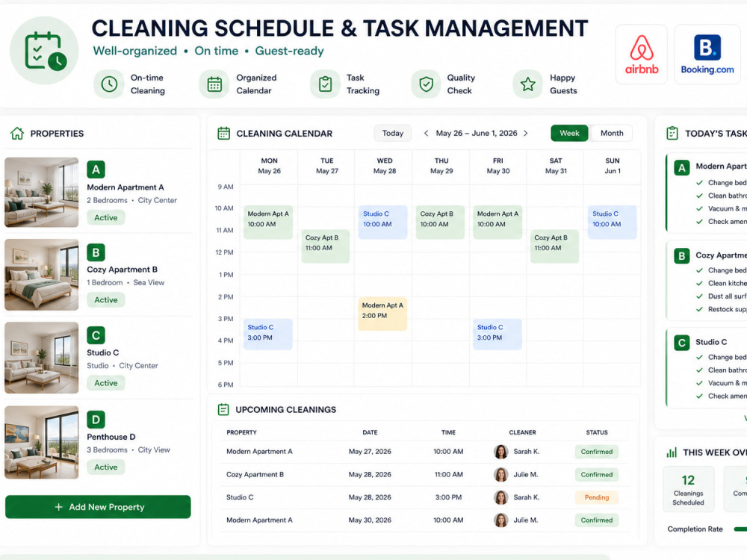
Task: Click the green A badge for Modern Apartment A
Action: (x=96, y=169)
